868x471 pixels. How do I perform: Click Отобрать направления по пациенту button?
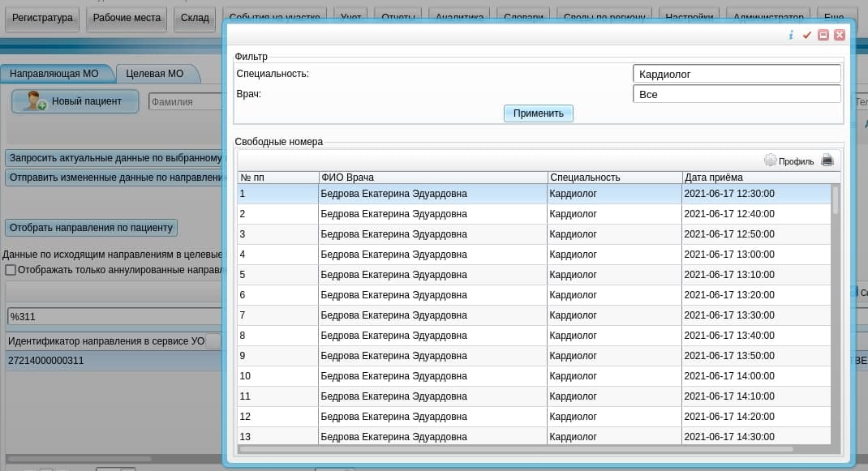click(91, 228)
